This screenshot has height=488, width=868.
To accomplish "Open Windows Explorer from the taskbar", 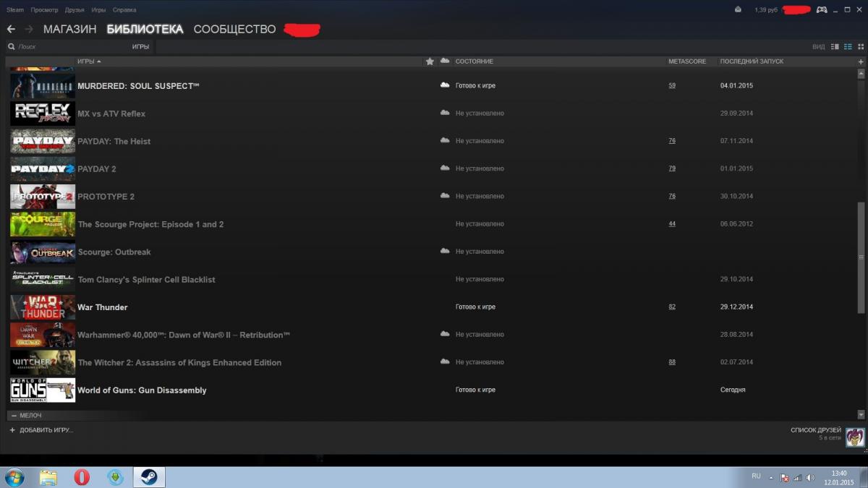I will (x=48, y=477).
